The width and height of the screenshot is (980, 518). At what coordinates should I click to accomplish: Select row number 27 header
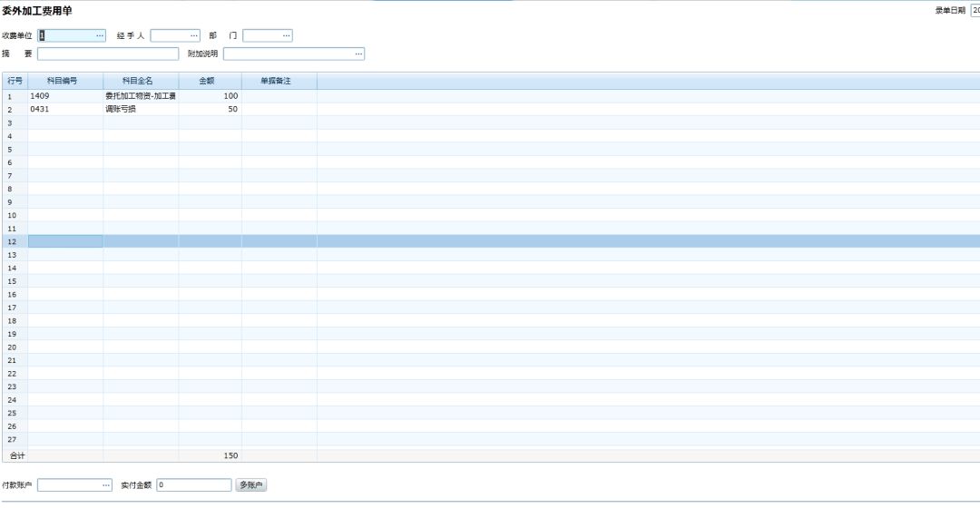(x=15, y=439)
